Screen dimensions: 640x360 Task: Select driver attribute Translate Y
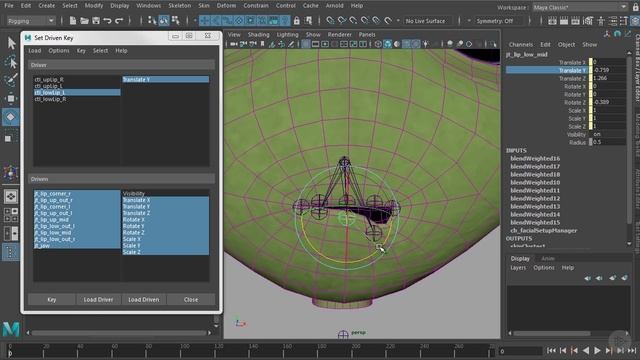(166, 80)
